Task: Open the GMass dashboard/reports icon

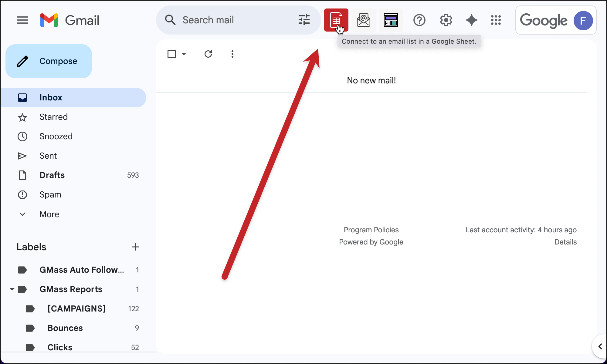Action: 391,20
